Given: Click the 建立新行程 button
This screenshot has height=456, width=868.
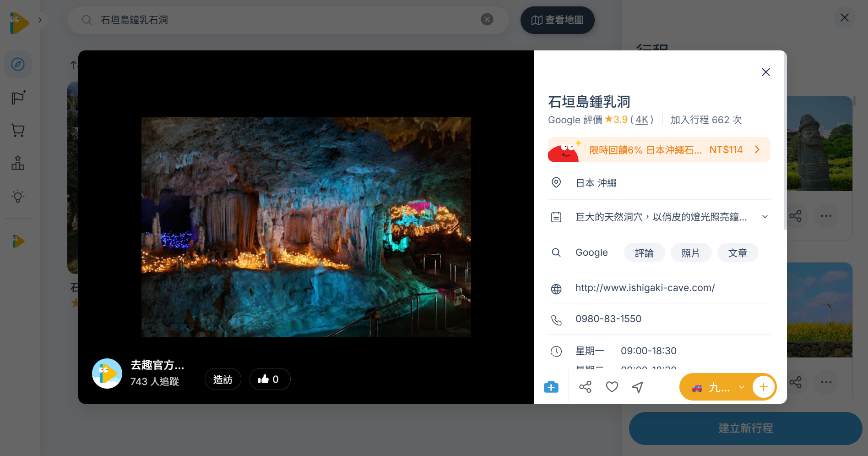Looking at the screenshot, I should (745, 429).
